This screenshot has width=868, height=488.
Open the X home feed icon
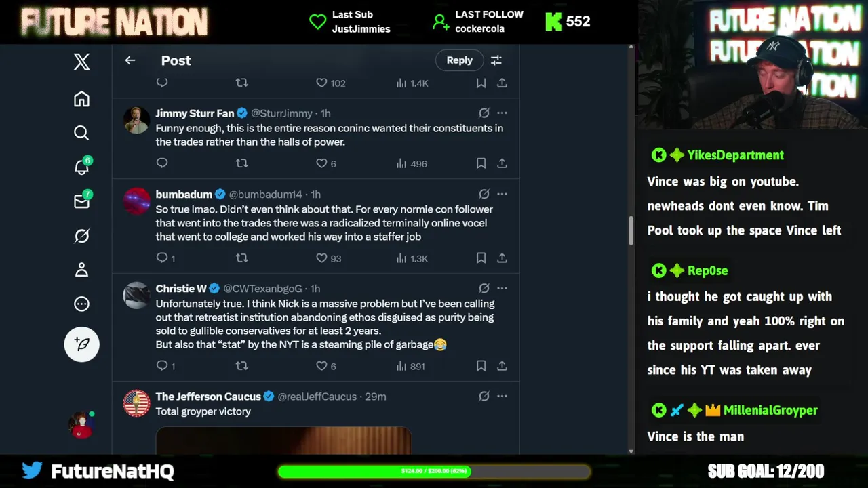81,99
